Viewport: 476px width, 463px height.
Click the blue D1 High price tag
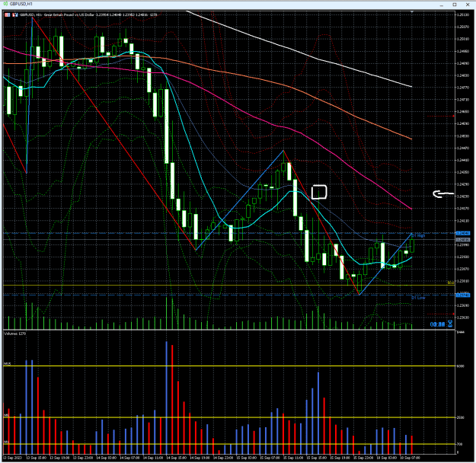[462, 233]
